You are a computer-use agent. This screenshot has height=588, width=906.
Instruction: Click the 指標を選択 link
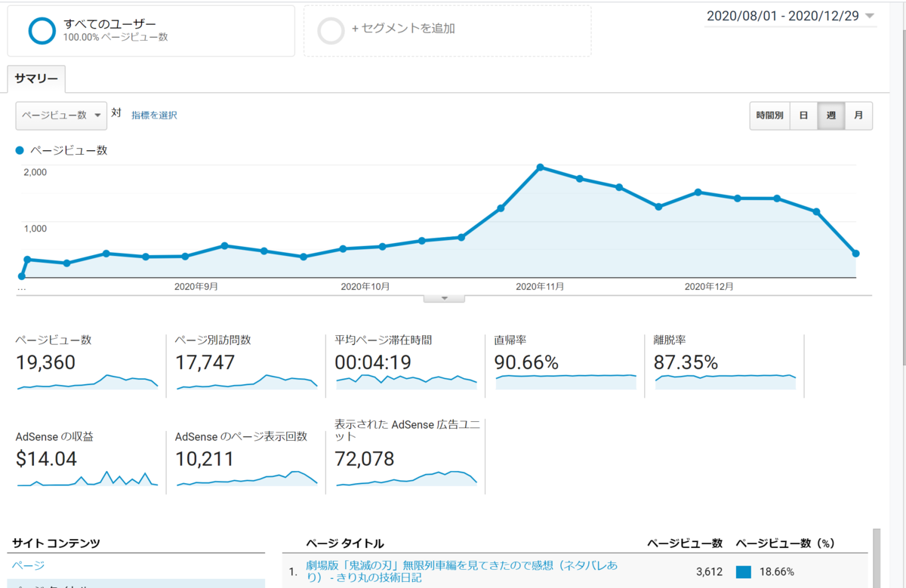click(154, 115)
